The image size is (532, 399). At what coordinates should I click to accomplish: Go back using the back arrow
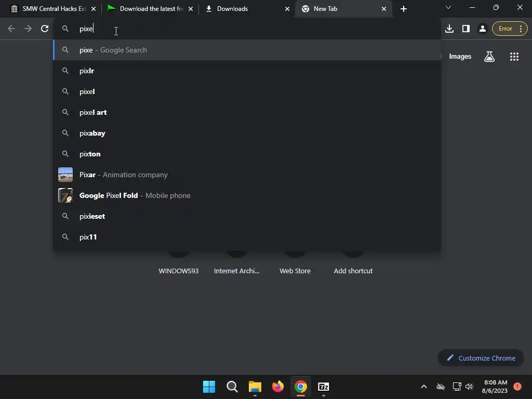11,29
